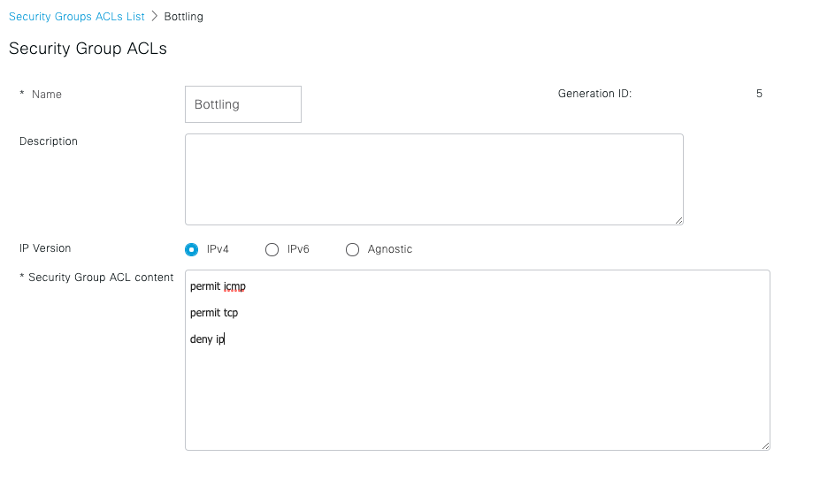820x487 pixels.
Task: Click the Bottling breadcrumb item
Action: click(x=184, y=17)
